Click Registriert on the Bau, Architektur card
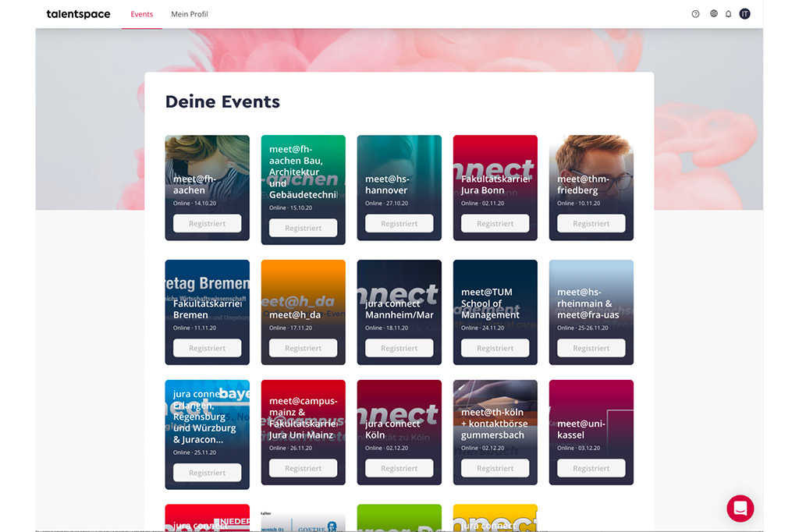The height and width of the screenshot is (532, 799). click(304, 228)
